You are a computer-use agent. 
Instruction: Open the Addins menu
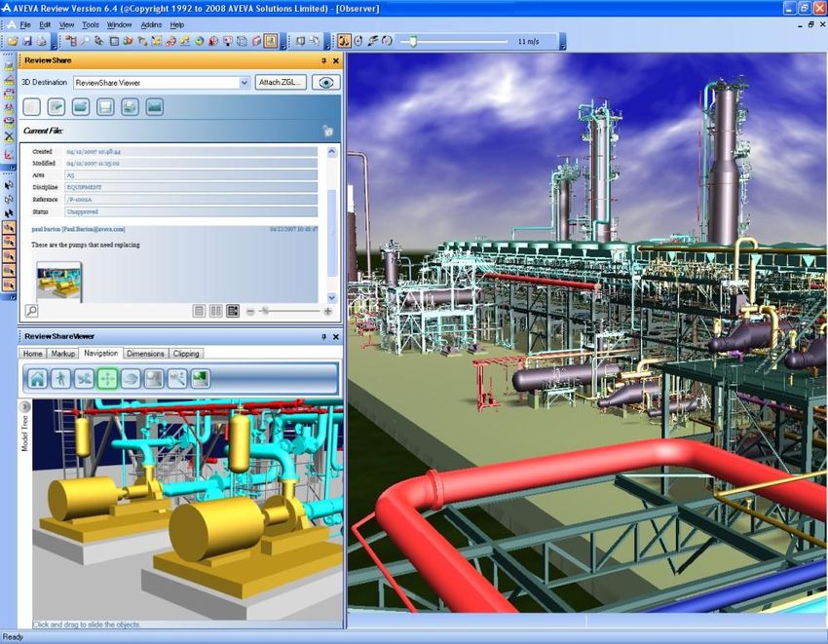(x=151, y=24)
